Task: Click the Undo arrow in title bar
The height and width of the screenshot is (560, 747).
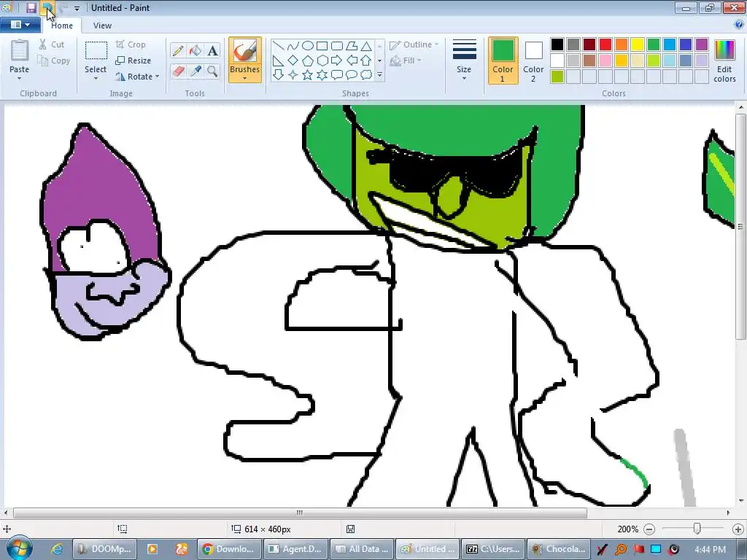Action: coord(47,7)
